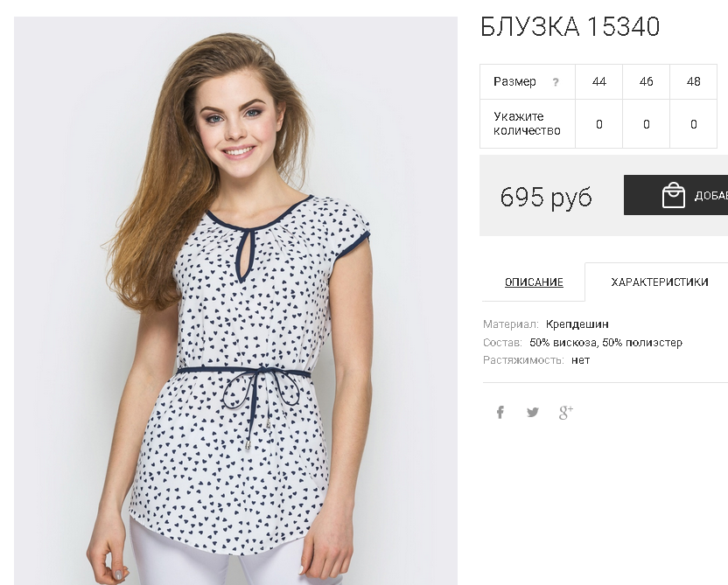
Task: Click the ДОБАВИТЬ add to cart button
Action: (676, 195)
